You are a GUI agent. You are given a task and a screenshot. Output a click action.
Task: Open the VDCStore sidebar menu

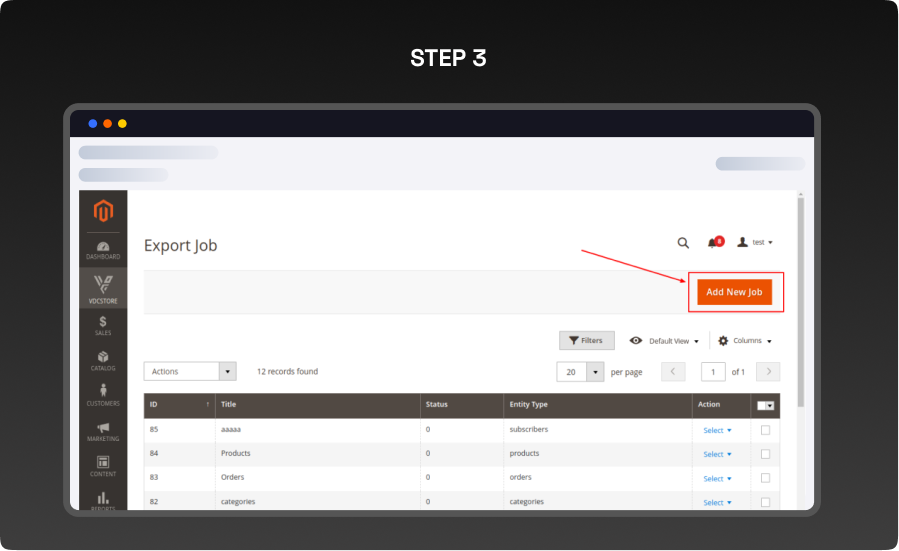click(x=103, y=289)
